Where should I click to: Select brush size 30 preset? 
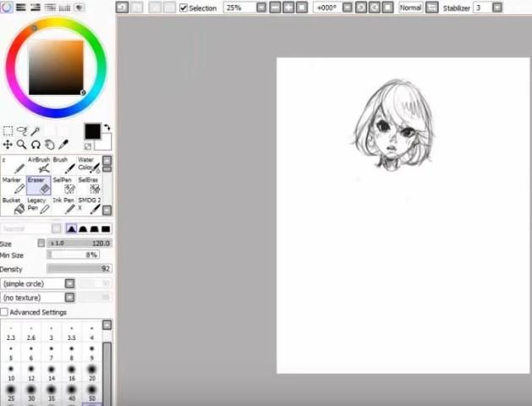click(31, 392)
